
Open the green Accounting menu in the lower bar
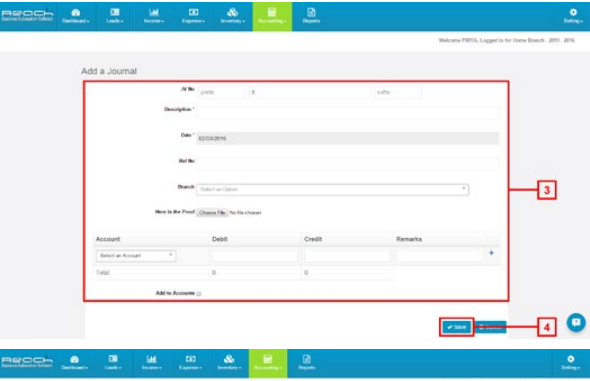(x=268, y=363)
